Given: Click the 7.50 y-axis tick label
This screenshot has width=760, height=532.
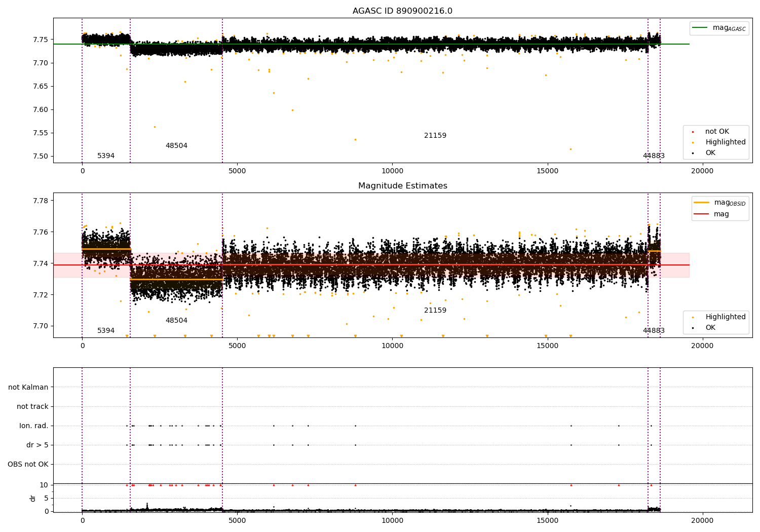Looking at the screenshot, I should click(41, 156).
